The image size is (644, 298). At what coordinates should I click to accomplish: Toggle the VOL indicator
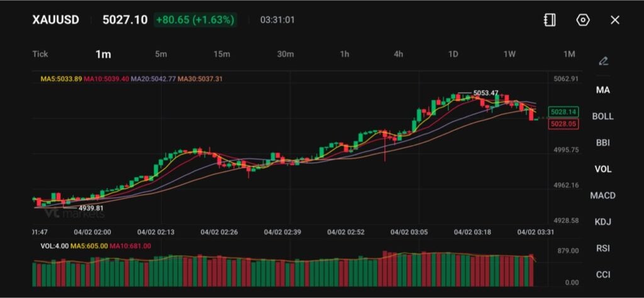click(x=602, y=169)
